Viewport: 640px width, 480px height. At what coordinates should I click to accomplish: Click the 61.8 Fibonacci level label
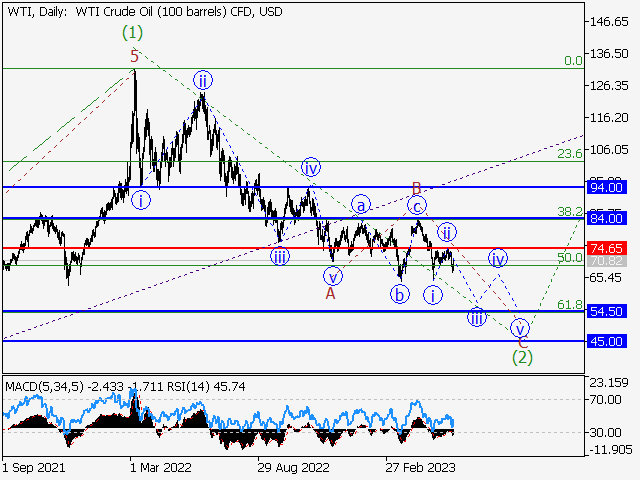tap(571, 304)
